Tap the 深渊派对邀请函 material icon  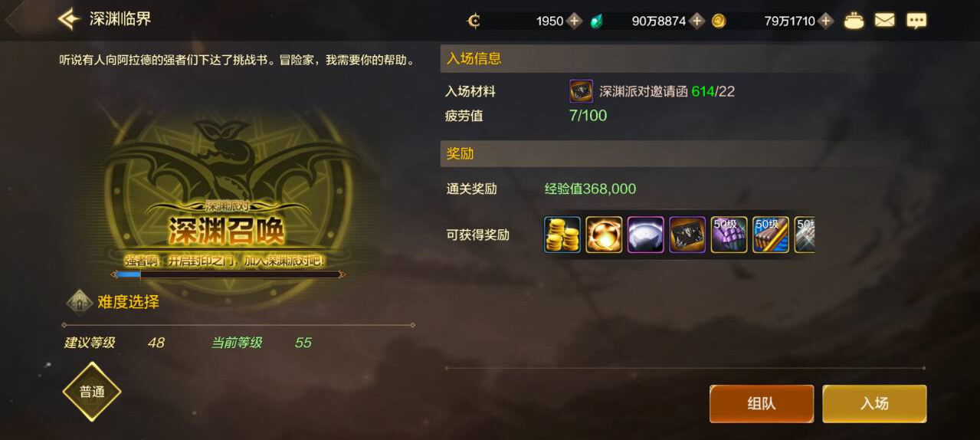click(581, 91)
